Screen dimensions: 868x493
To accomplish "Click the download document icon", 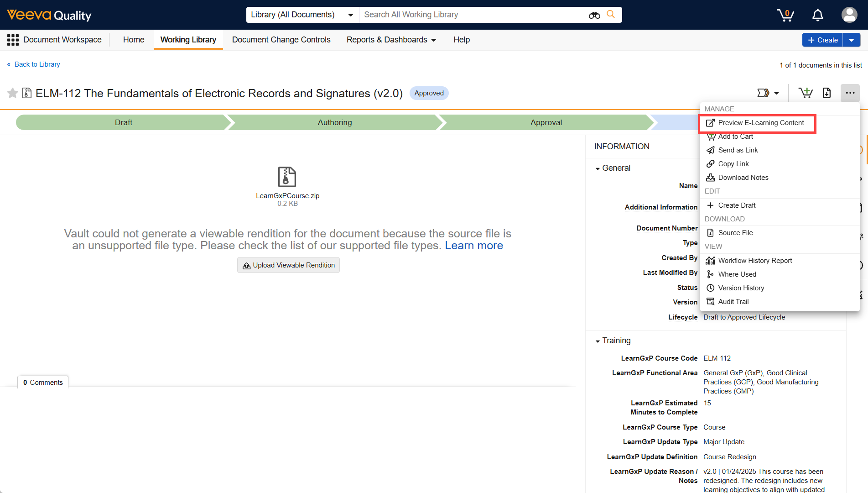I will pyautogui.click(x=826, y=93).
